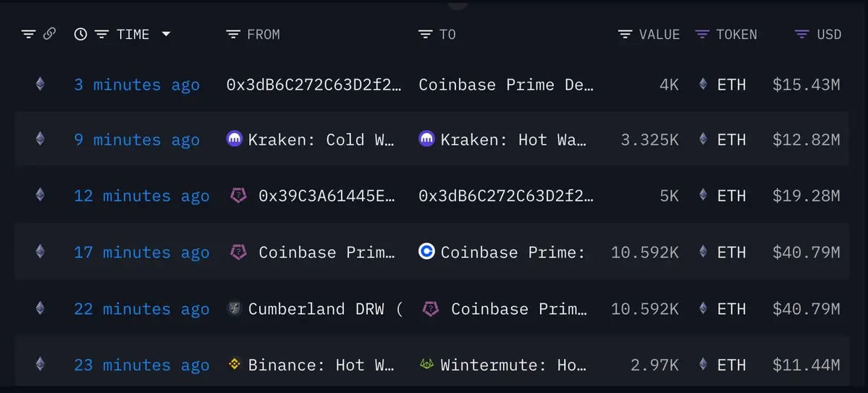Toggle TIME sort dropdown arrow

tap(166, 34)
